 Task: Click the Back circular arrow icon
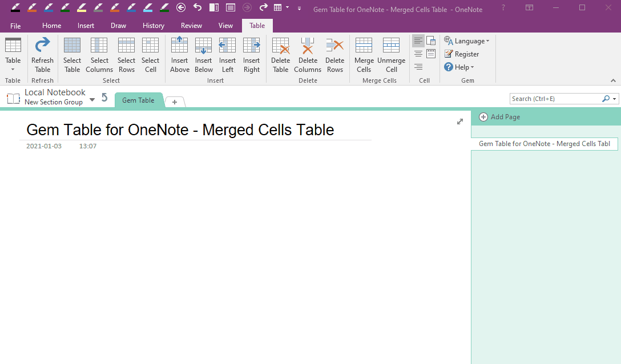click(181, 7)
